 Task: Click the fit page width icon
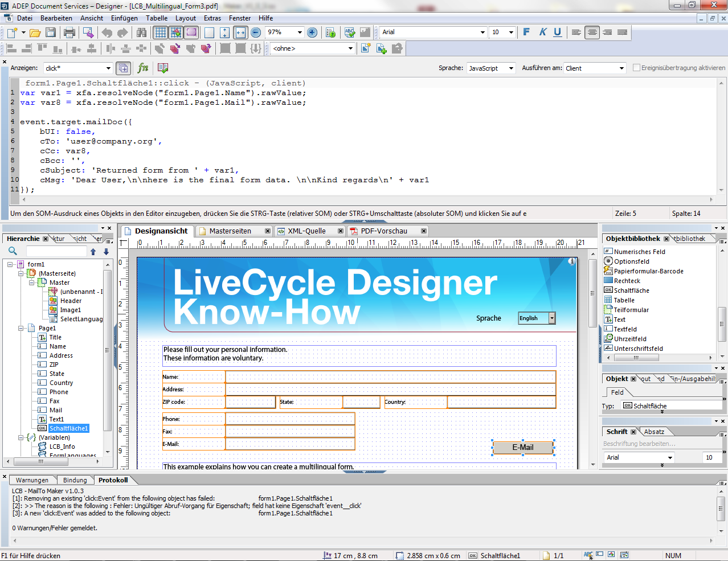coord(240,32)
